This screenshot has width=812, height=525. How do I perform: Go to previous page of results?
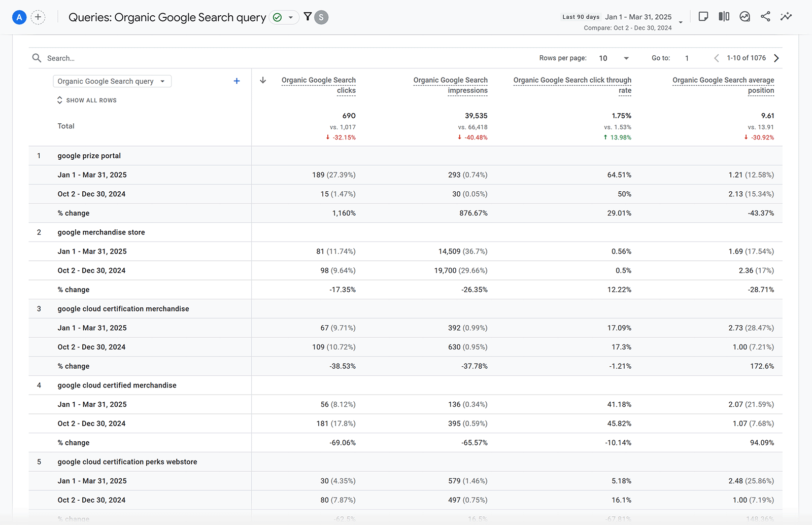(x=716, y=58)
